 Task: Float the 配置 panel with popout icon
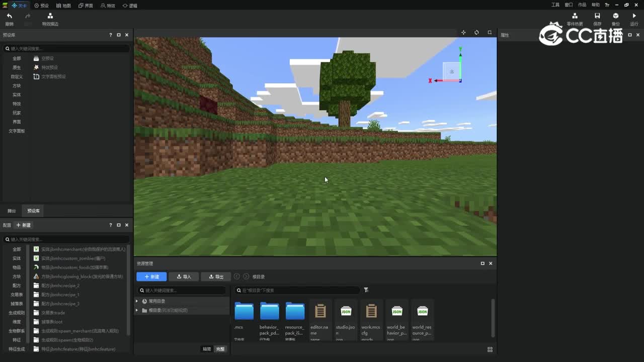[x=119, y=225]
